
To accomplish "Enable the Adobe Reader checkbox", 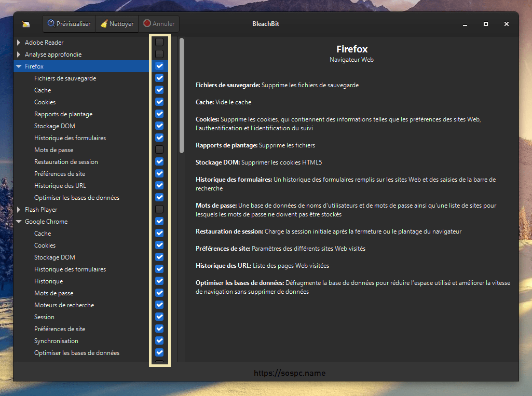I will click(159, 42).
